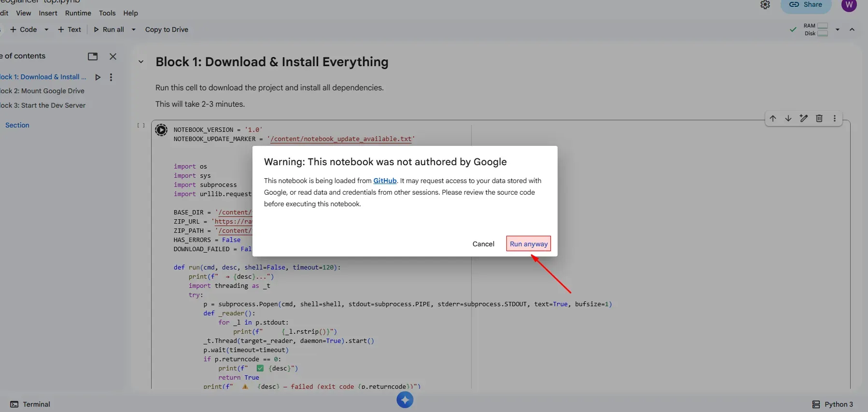Viewport: 868px width, 412px height.
Task: Click the 'import sys' code line
Action: click(x=192, y=176)
